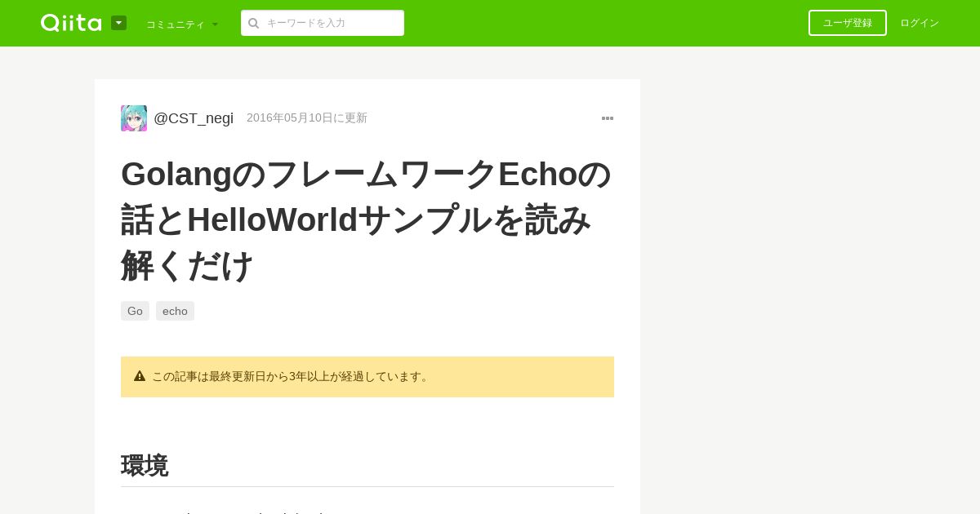Open the dropdown arrow next to Qiita logo
This screenshot has width=980, height=514.
(118, 23)
